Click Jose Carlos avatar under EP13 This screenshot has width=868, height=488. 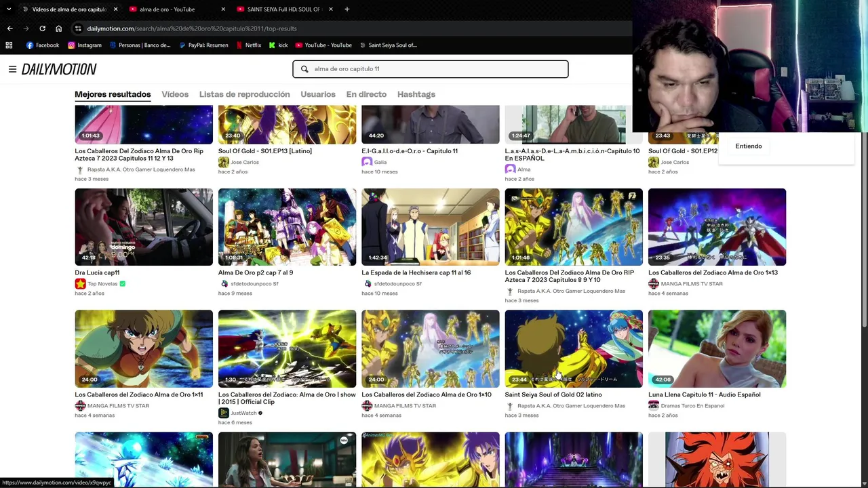(223, 162)
